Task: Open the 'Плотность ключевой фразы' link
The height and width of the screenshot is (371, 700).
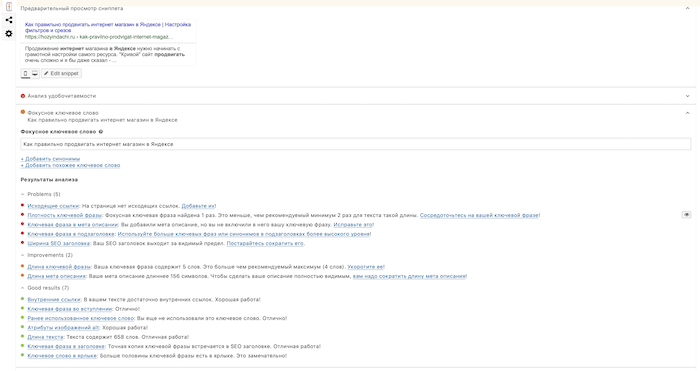Action: (64, 215)
